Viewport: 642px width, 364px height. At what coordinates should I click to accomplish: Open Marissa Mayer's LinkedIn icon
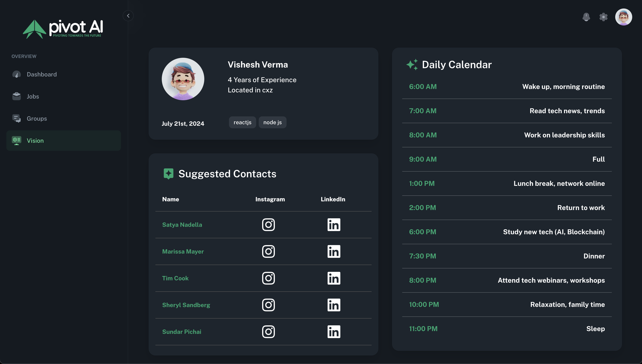click(334, 251)
